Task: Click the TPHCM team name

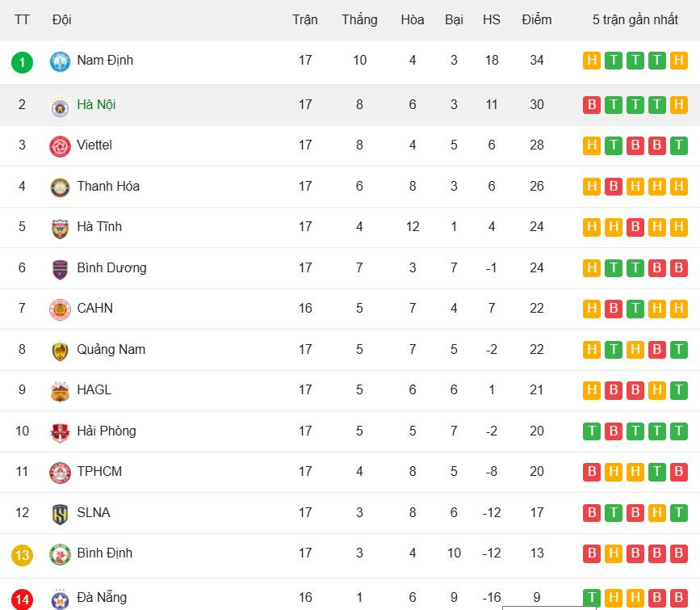Action: point(99,472)
